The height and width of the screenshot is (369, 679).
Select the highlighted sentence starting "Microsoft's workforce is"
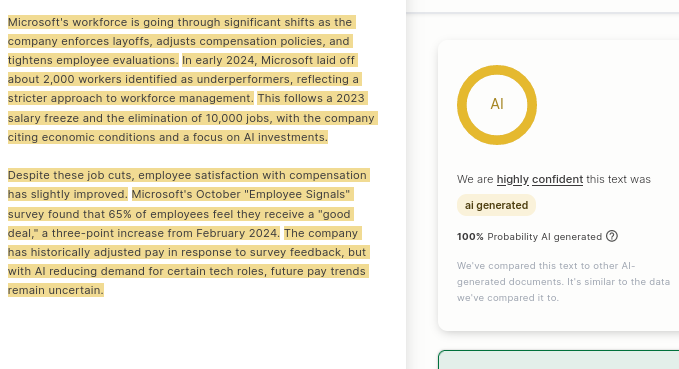pyautogui.click(x=180, y=41)
